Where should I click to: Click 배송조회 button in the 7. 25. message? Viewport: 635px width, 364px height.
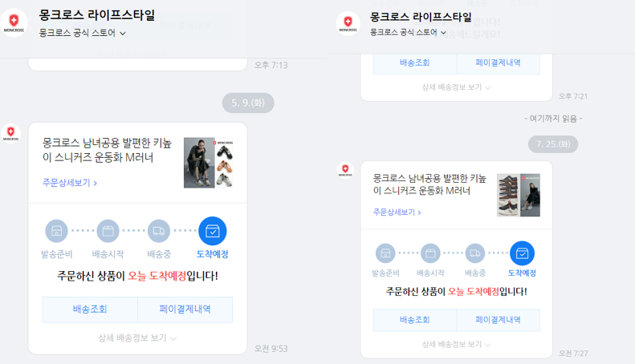coord(415,320)
